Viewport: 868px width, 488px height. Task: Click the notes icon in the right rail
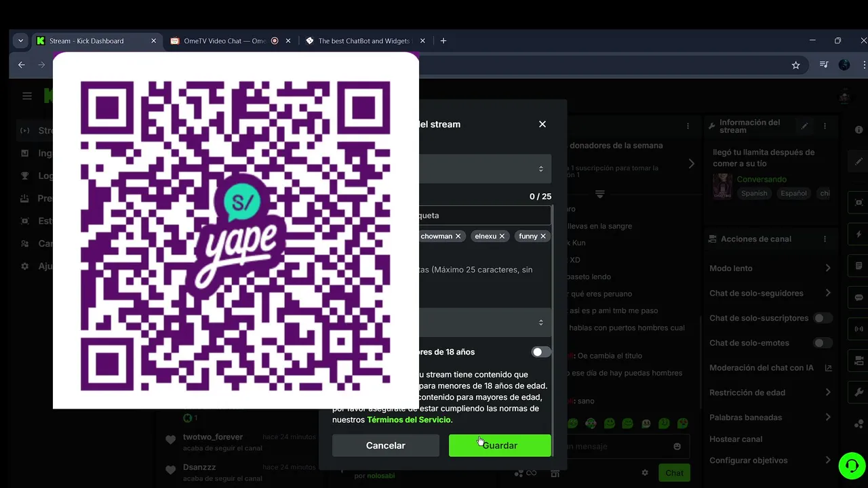(x=859, y=265)
